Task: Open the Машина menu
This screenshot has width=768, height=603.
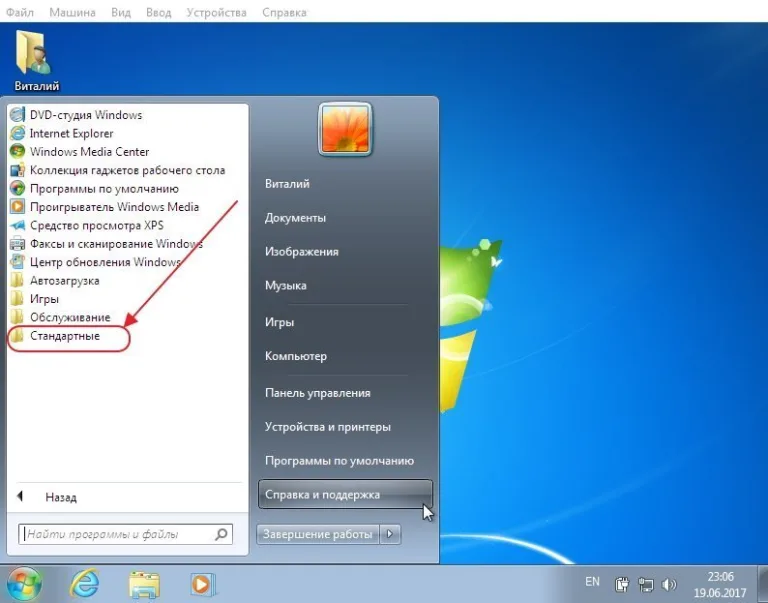Action: tap(72, 12)
